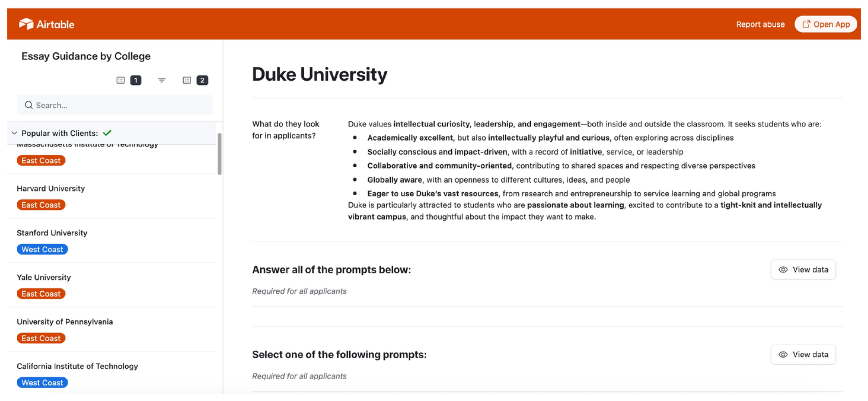868x401 pixels.
Task: Click the list icon with badge 1
Action: pyautogui.click(x=120, y=80)
